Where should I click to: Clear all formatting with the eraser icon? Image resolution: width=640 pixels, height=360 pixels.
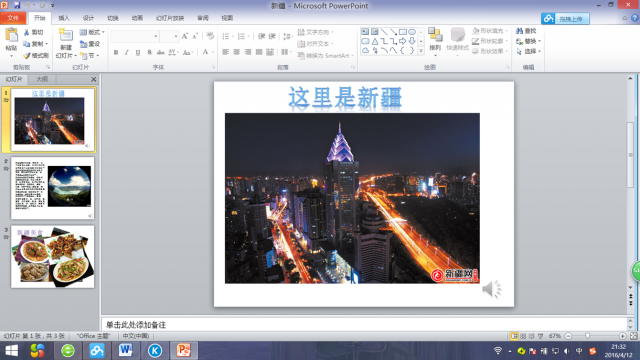tap(210, 36)
